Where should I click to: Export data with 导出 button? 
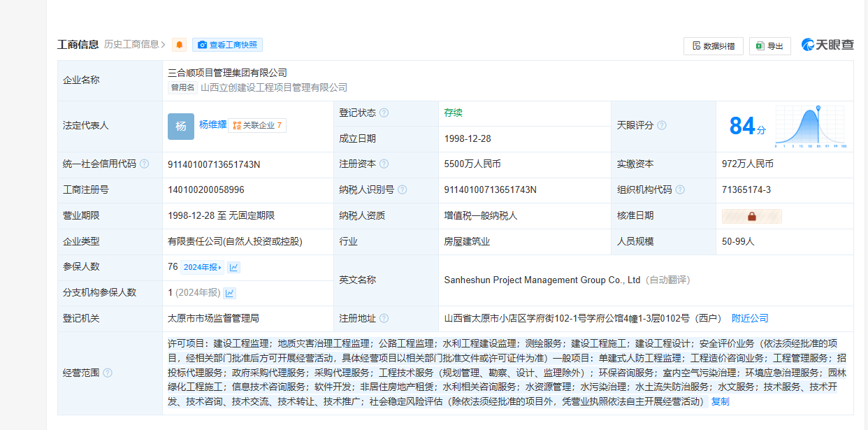pos(769,46)
